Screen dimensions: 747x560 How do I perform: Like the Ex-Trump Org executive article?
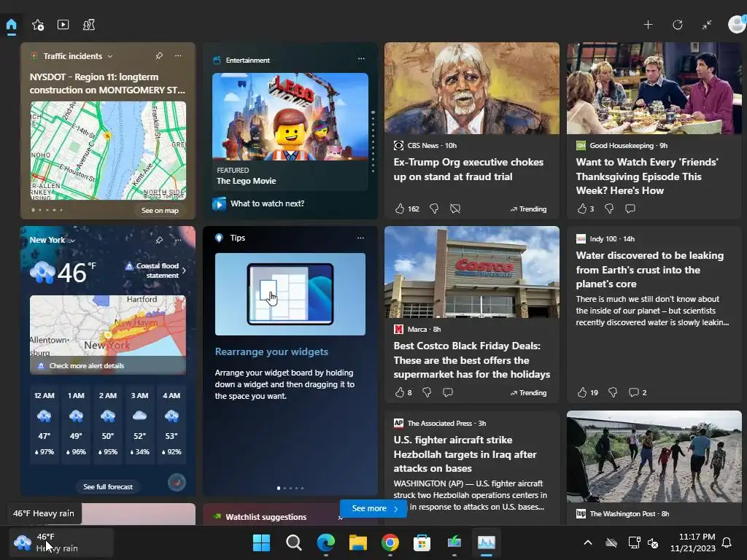400,209
